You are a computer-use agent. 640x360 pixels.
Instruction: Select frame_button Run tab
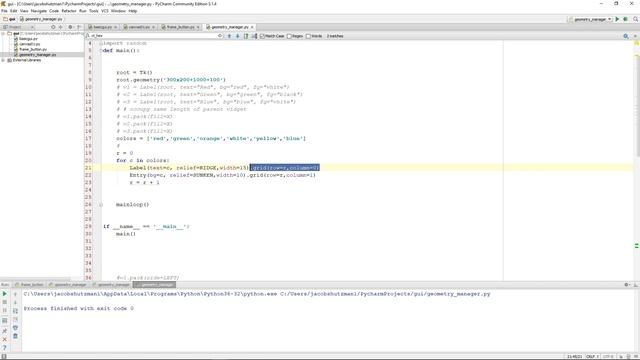pyautogui.click(x=29, y=284)
